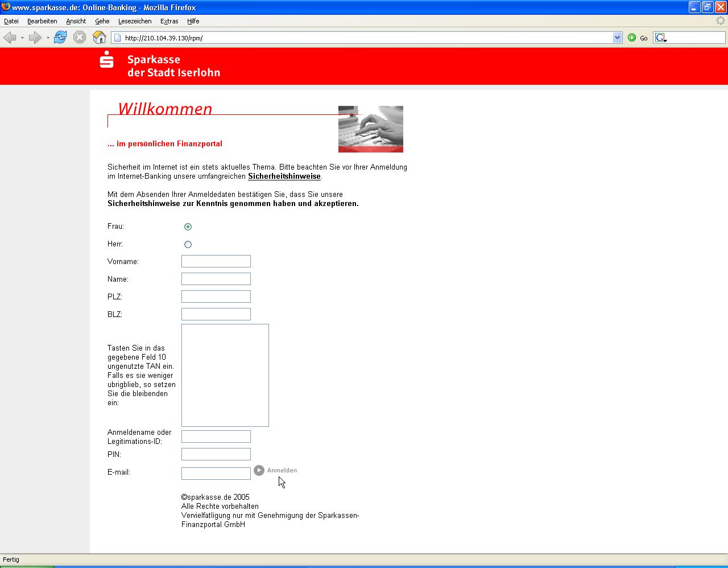Open the Bearbeiten menu

(x=42, y=21)
